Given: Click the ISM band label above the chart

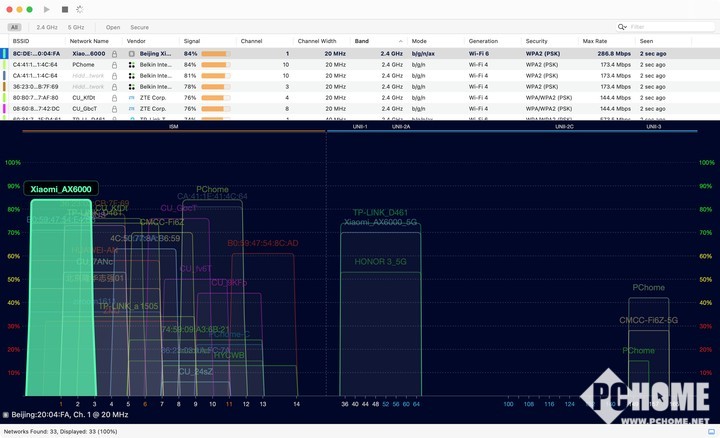Looking at the screenshot, I should (x=174, y=127).
